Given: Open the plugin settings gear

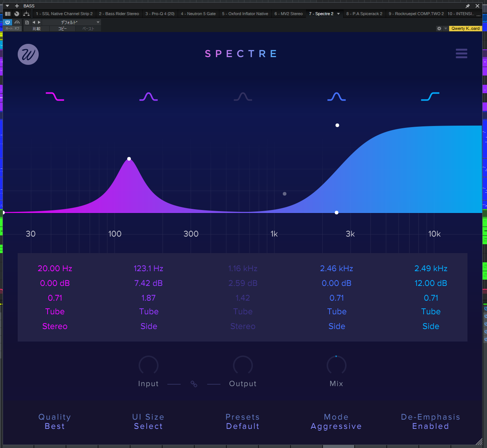Looking at the screenshot, I should (439, 28).
